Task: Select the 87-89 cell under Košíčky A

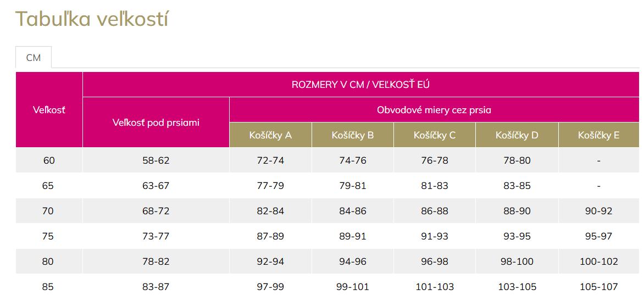Action: 270,236
